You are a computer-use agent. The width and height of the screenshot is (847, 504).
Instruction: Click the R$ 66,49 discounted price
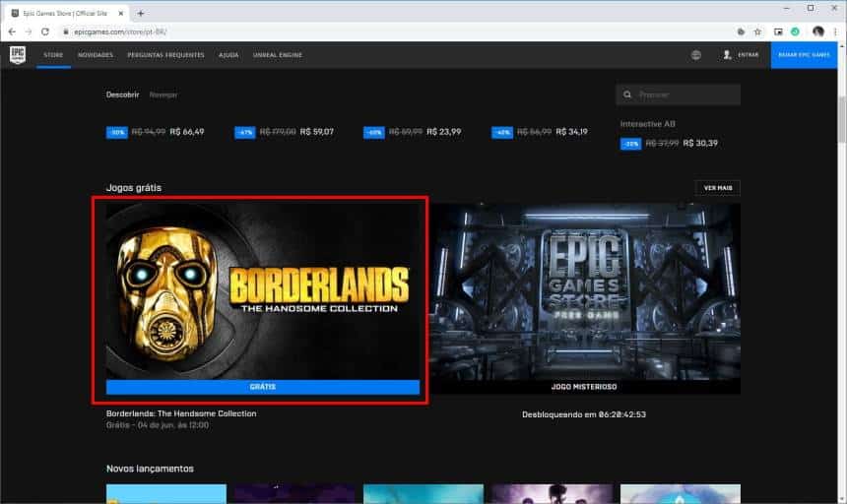pos(187,132)
